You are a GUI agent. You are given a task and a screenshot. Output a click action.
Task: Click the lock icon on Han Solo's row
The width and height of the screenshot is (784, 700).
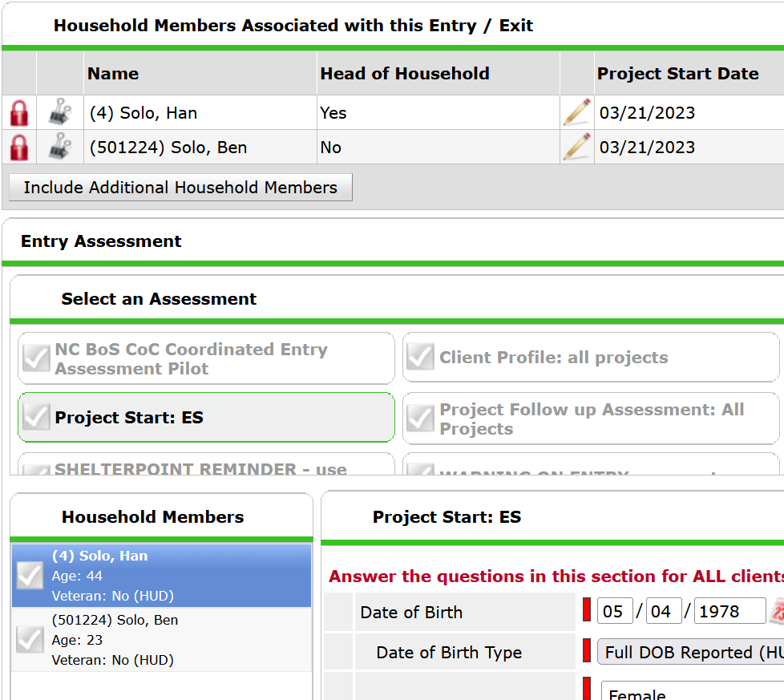(18, 112)
